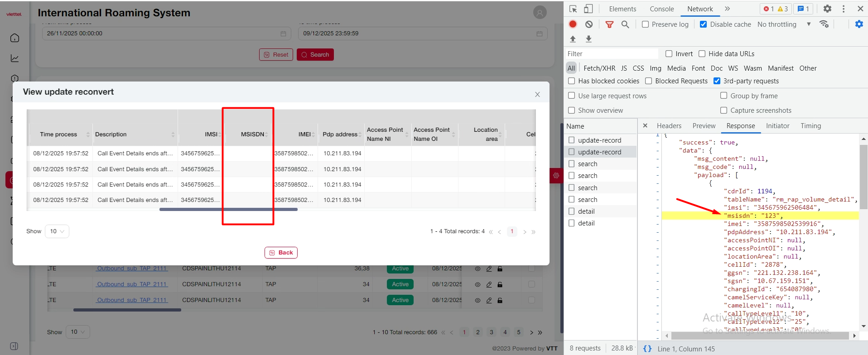The width and height of the screenshot is (868, 355).
Task: Clear the network log
Action: (x=588, y=24)
